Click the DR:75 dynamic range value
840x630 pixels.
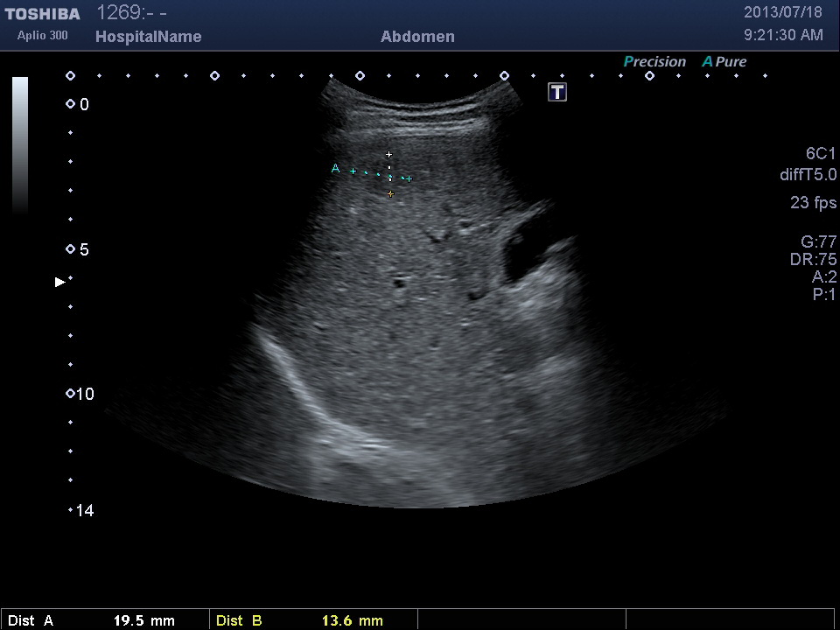[x=813, y=260]
